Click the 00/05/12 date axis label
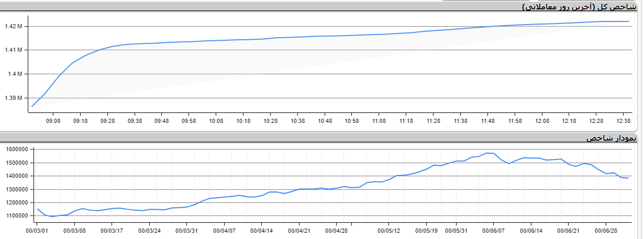This screenshot has height=239, width=644. pyautogui.click(x=388, y=229)
